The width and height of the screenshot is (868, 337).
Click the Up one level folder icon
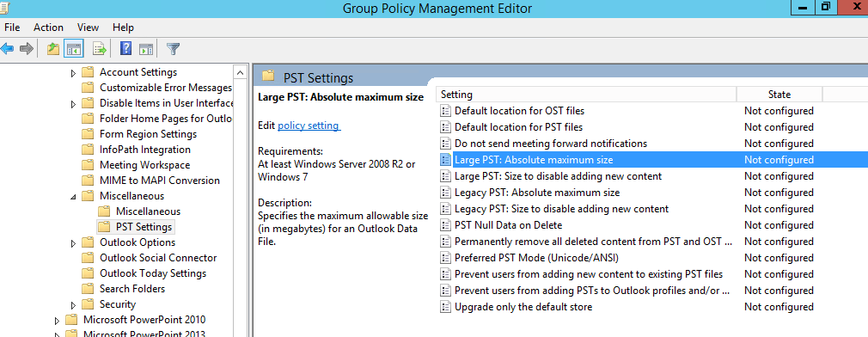53,49
